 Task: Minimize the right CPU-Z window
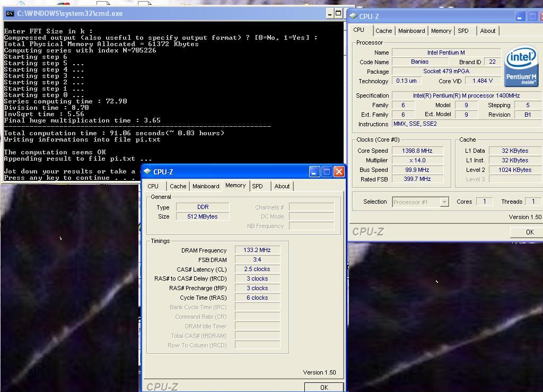click(520, 16)
